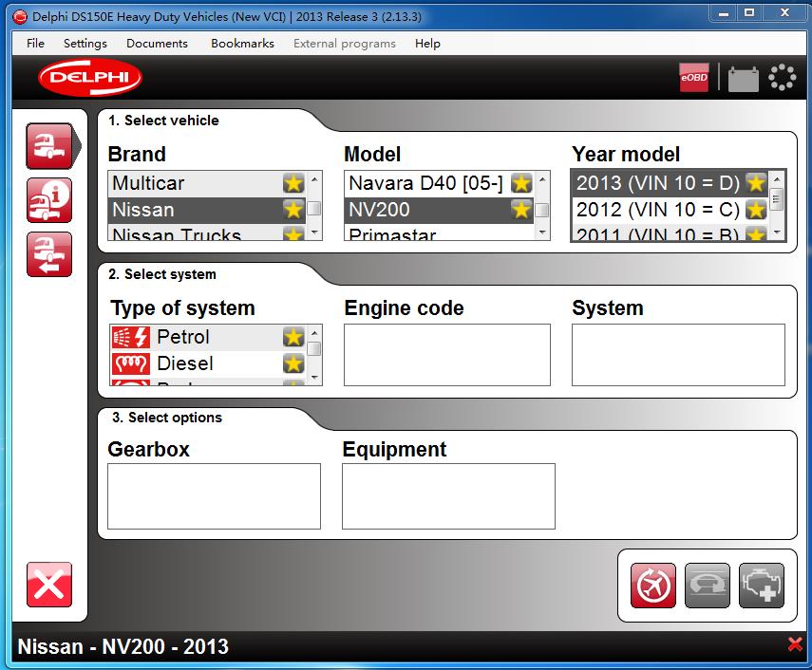
Task: Click Type of system scroll down arrow
Action: [x=314, y=378]
